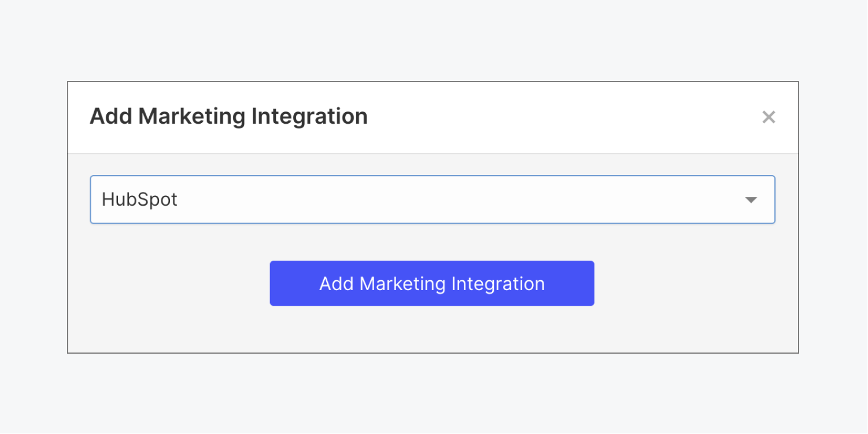The width and height of the screenshot is (868, 434).
Task: Open the HubSpot integration dropdown
Action: coord(433,199)
